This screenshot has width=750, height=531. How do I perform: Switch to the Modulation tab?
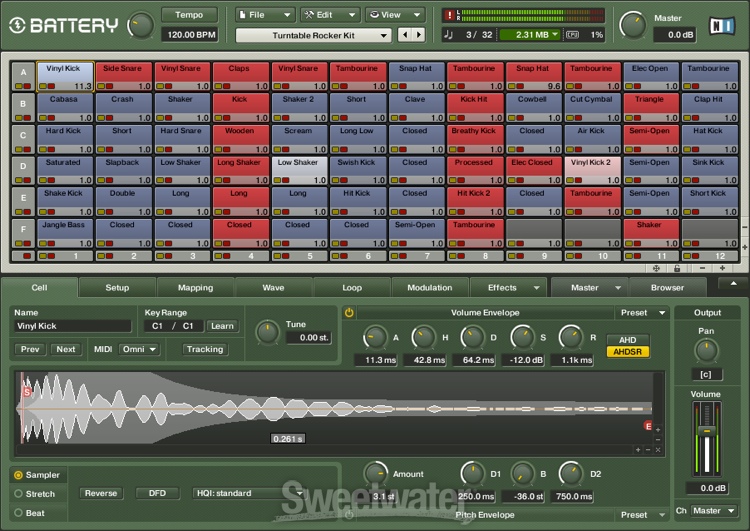(x=430, y=288)
